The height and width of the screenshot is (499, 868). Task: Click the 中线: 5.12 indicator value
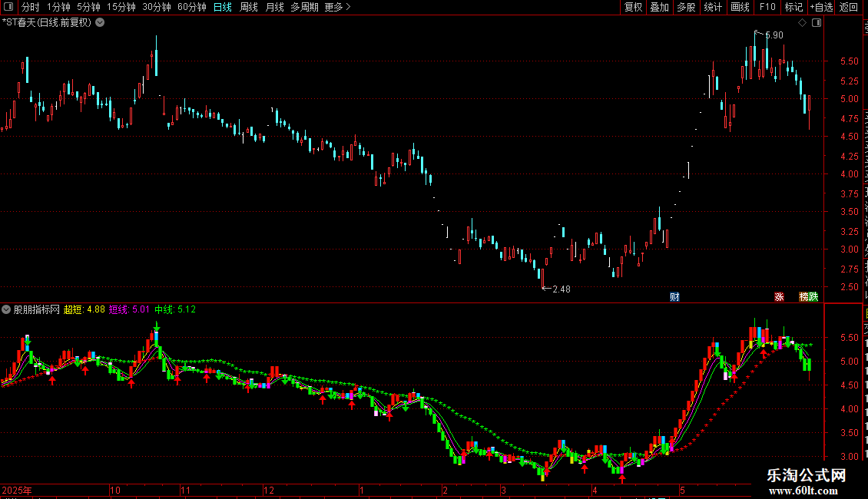pos(175,310)
